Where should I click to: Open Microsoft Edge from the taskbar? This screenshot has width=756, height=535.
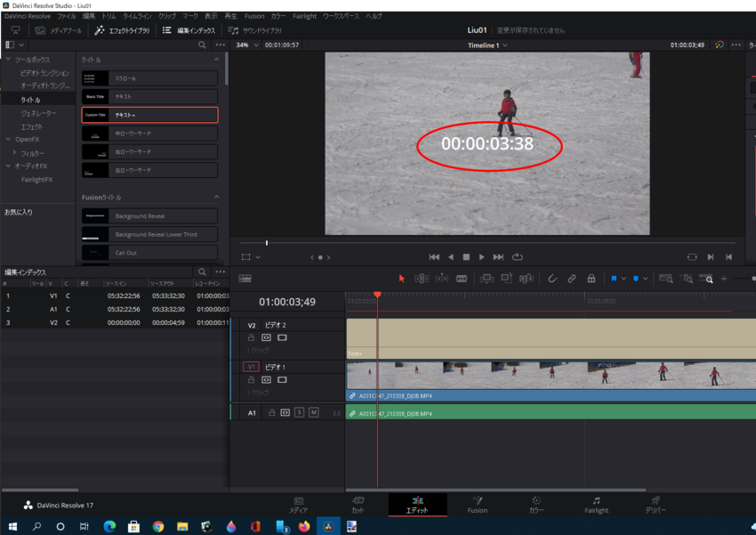click(x=109, y=526)
